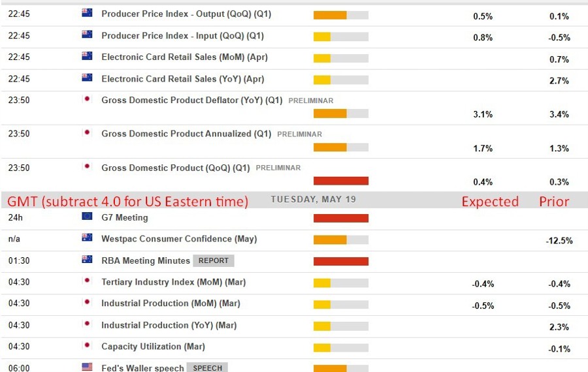Click EU flag beside G7 Meeting
The image size is (588, 372).
(x=87, y=216)
